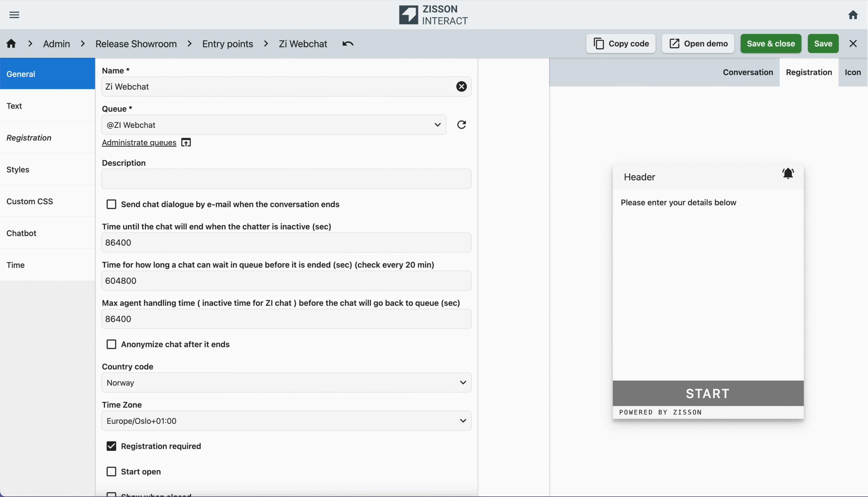The height and width of the screenshot is (497, 868).
Task: Switch to the Conversation preview tab
Action: 748,72
